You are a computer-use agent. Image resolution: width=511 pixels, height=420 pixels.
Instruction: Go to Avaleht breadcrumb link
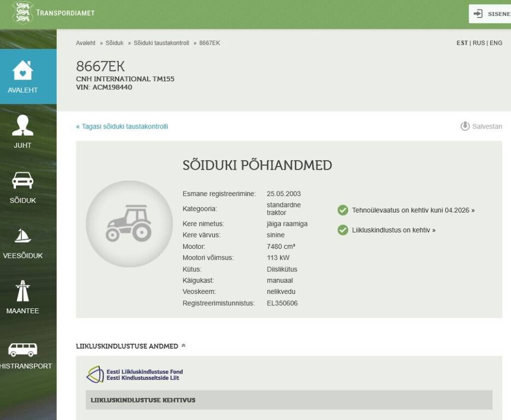tap(85, 43)
